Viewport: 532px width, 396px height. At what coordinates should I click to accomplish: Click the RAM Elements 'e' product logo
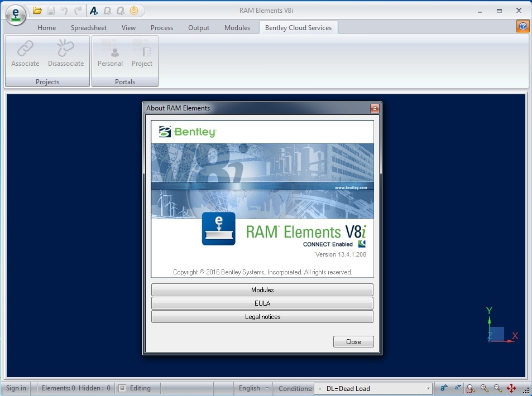point(218,229)
